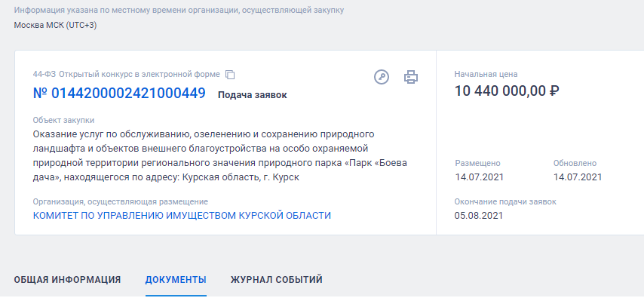Viewport: 644px width, 298px height.
Task: Open КОМИТЕТ ПО УПРАВЛЕНИЮ ИМУЩЕСТВОМ КУРСКОЙ ОБЛАСТИ link
Action: [182, 215]
